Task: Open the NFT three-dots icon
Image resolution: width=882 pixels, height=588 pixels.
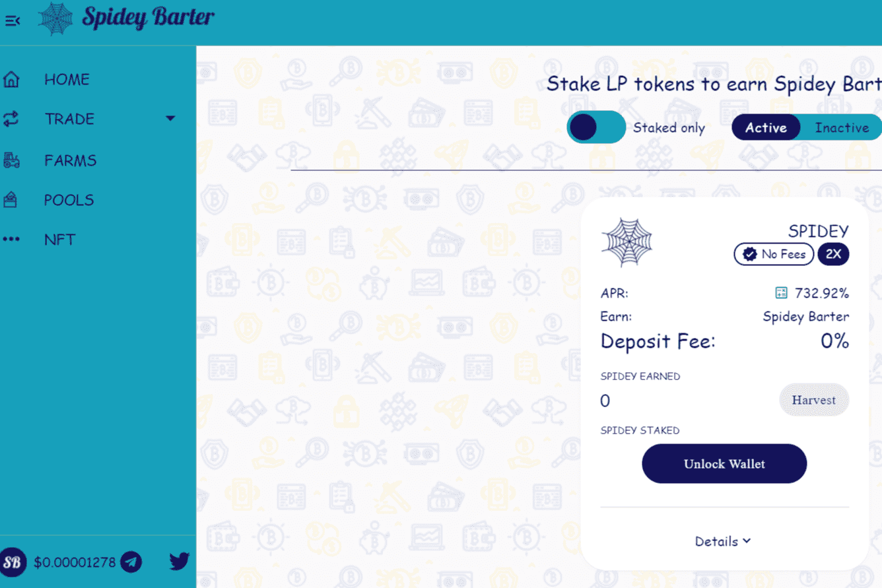Action: pyautogui.click(x=12, y=239)
